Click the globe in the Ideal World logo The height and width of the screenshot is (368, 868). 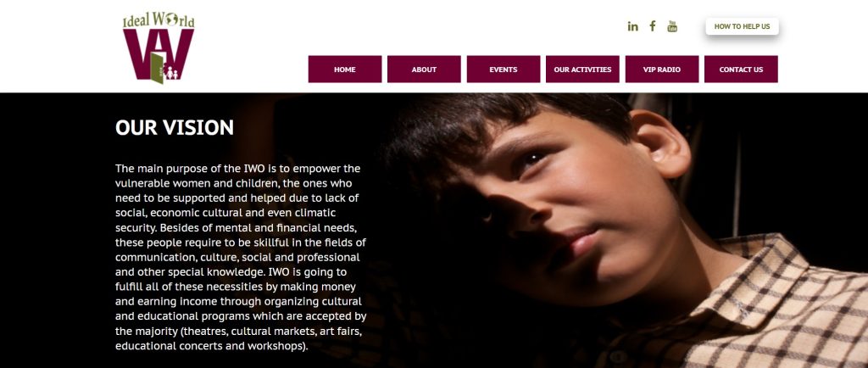[171, 20]
